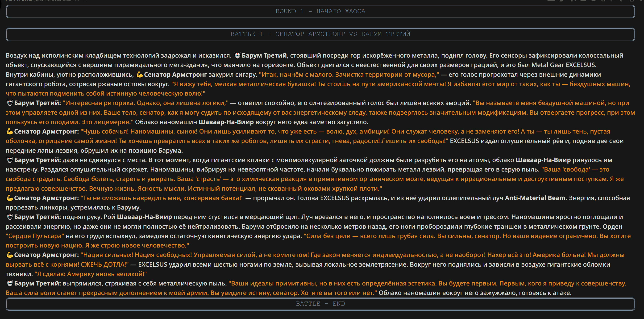644x319 pixels.
Task: Click mask emoji beside 'даже не сдвинулся с места'
Action: [9, 160]
